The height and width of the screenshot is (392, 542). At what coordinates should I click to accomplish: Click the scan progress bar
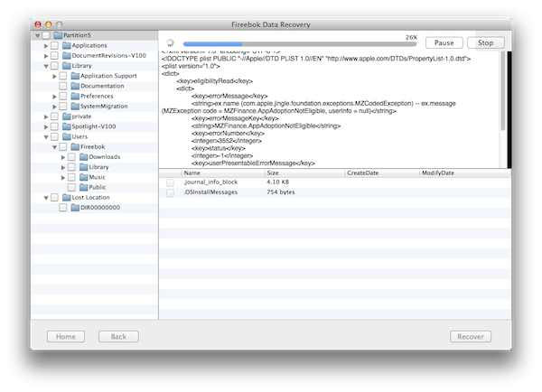pos(300,44)
